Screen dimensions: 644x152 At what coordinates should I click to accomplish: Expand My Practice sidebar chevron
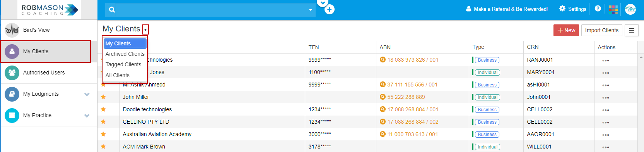(x=87, y=116)
